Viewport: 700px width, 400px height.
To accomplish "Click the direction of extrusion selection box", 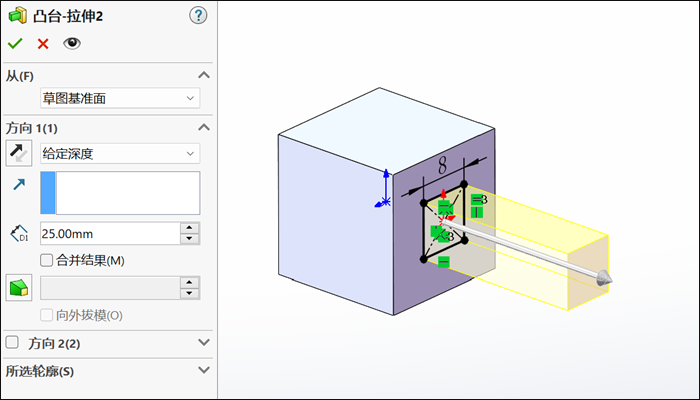I will coord(120,193).
